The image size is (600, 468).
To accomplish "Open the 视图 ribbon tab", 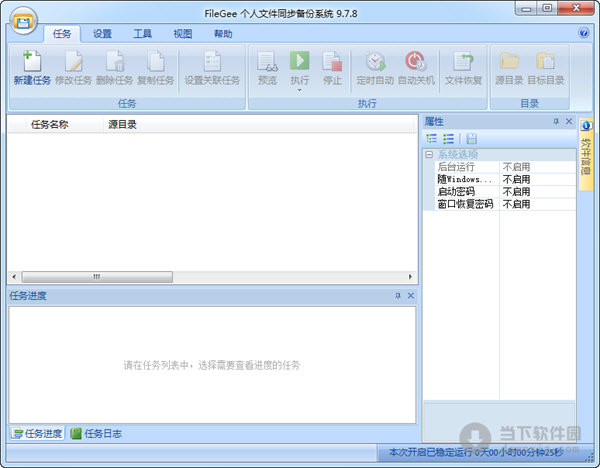I will [x=183, y=34].
